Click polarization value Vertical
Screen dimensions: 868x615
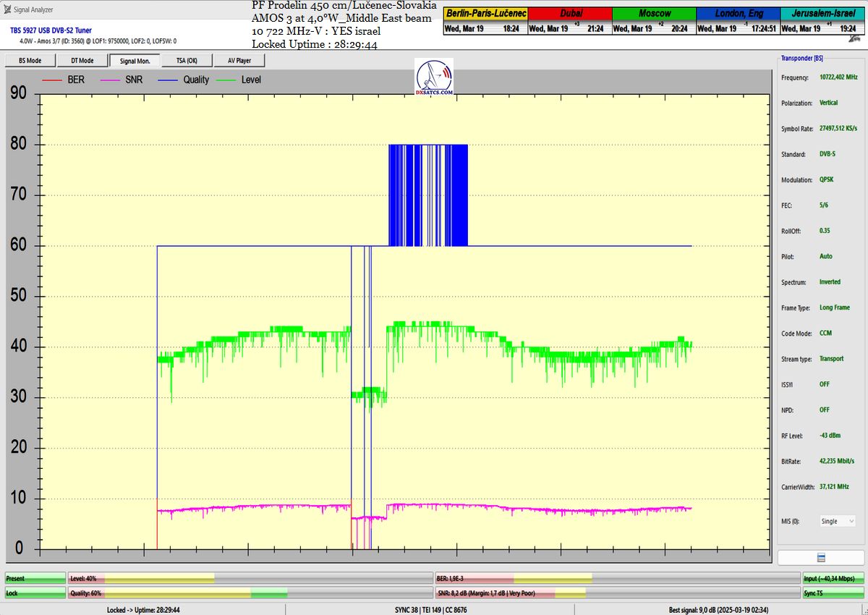829,103
